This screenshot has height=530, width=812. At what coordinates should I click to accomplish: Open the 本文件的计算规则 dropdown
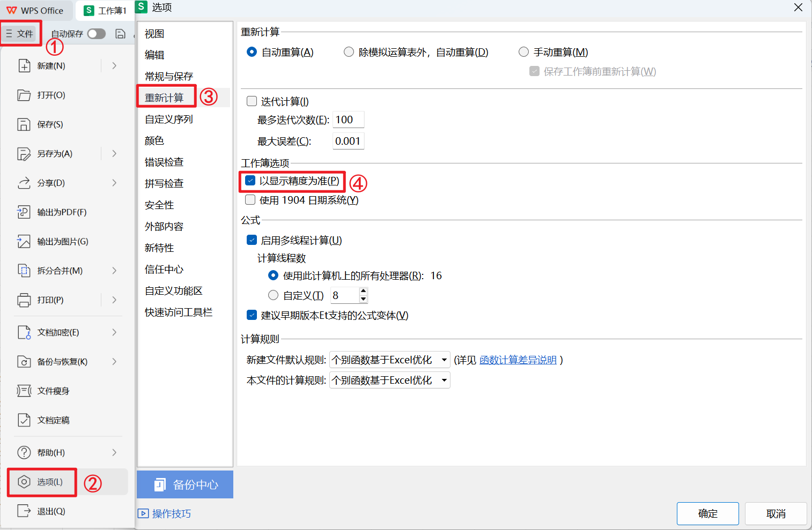[x=390, y=380]
